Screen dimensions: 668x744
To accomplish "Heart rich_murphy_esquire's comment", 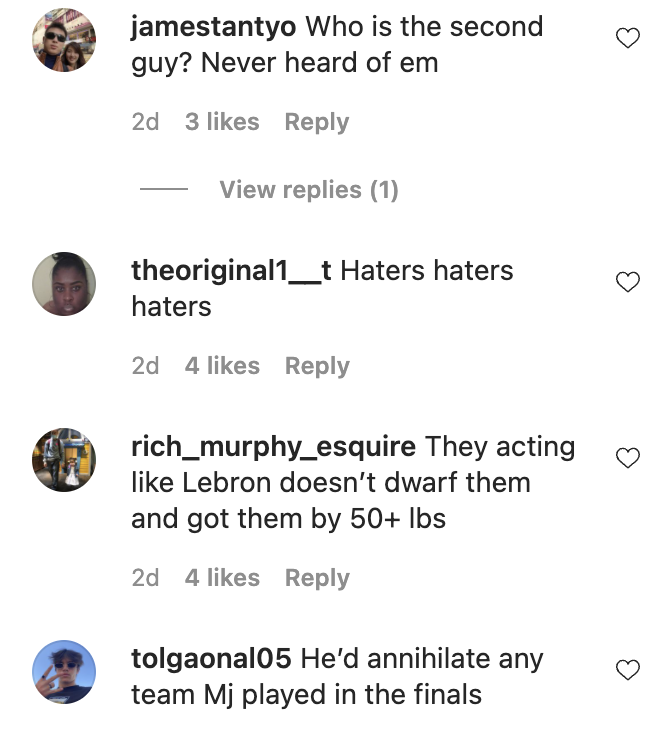I will coord(627,459).
